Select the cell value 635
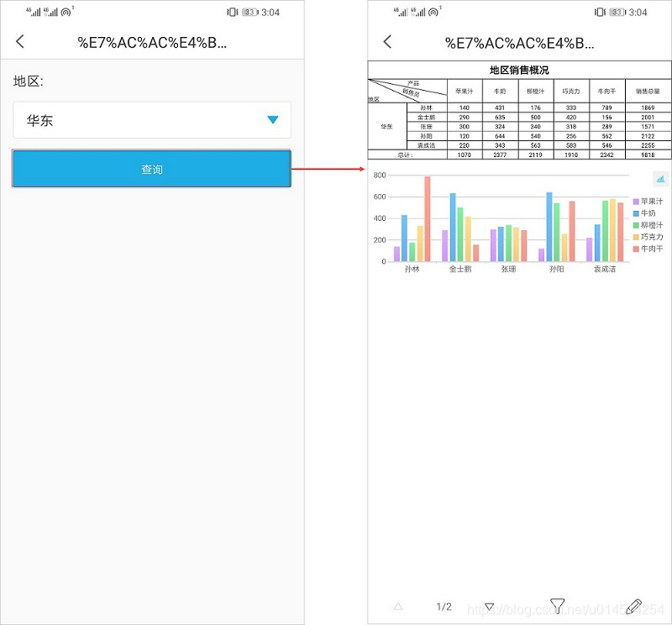The image size is (672, 625). click(500, 117)
